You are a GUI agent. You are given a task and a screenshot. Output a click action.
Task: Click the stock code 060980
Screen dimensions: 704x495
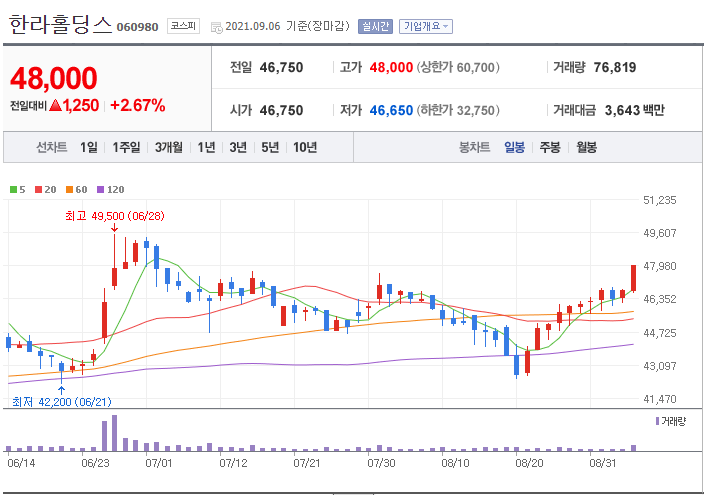point(137,27)
